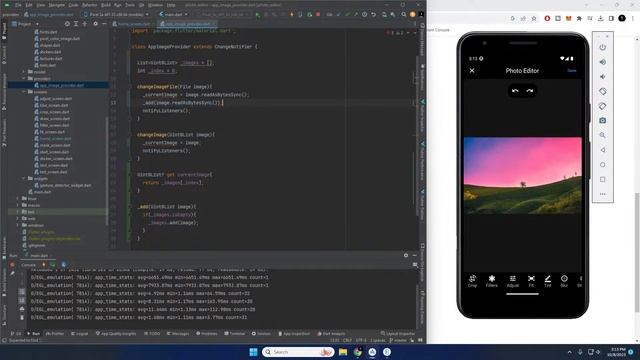This screenshot has width=640, height=360.
Task: Select main.dart tab in Run panel
Action: click(39, 256)
